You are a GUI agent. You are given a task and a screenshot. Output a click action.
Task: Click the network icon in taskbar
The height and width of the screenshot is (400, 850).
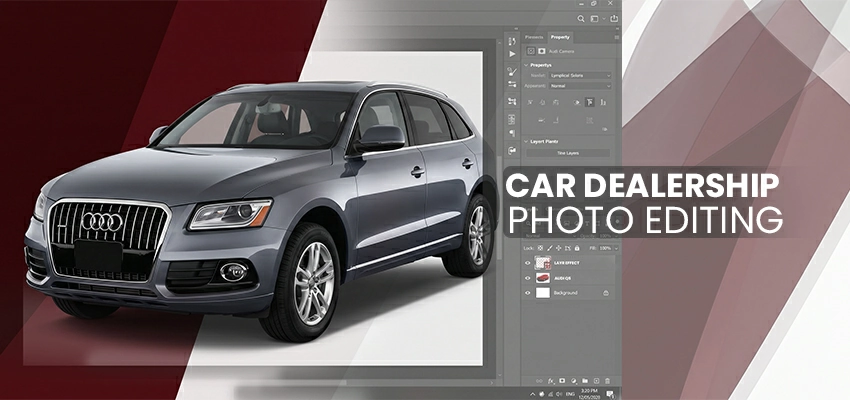click(550, 394)
